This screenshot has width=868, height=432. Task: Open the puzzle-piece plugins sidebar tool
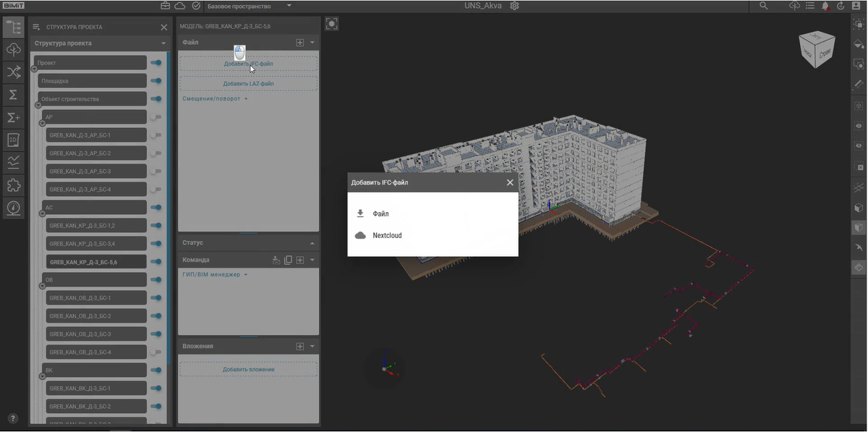(13, 185)
